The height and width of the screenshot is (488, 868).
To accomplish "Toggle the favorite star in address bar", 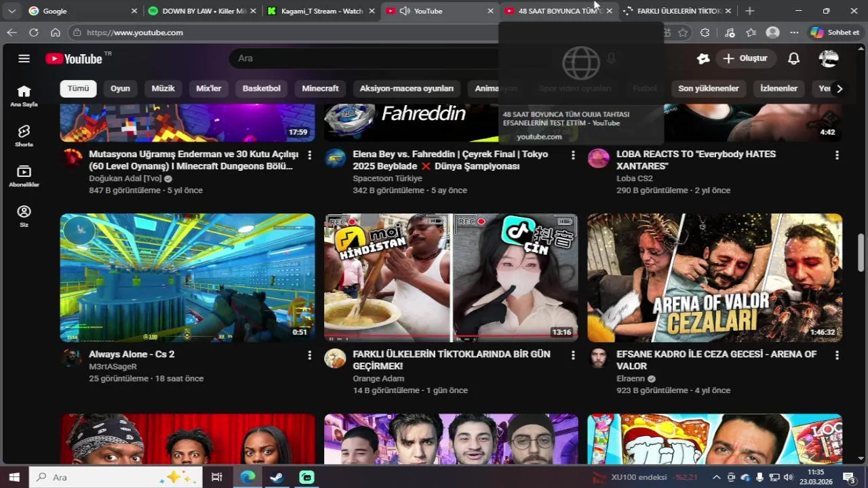I will coord(683,33).
